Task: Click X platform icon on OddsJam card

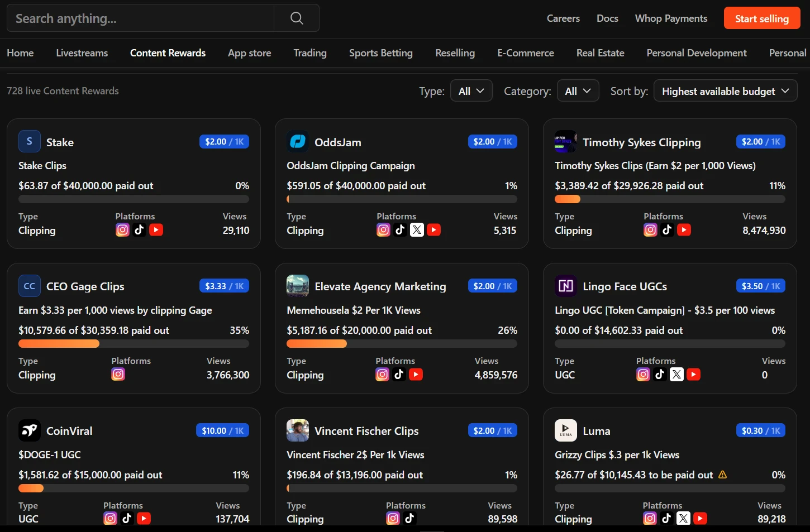Action: click(x=417, y=230)
